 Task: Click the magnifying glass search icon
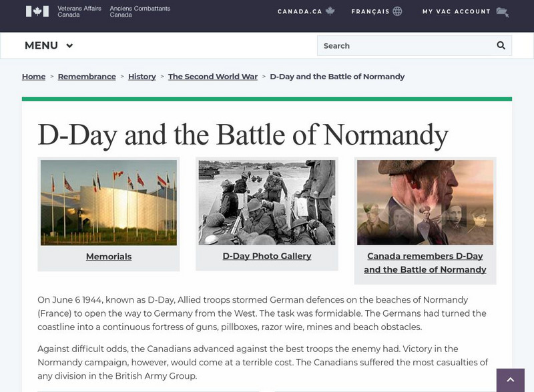[499, 45]
